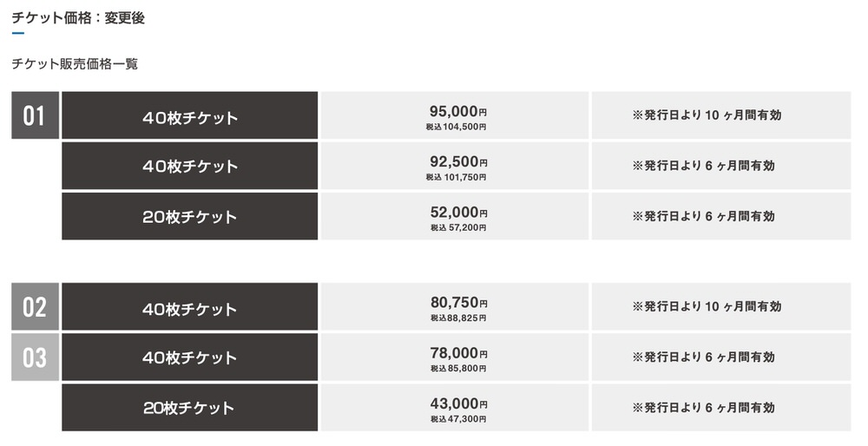The image size is (868, 446).
Task: Click 20枚チケット label in the 52,000円 row
Action: 190,217
